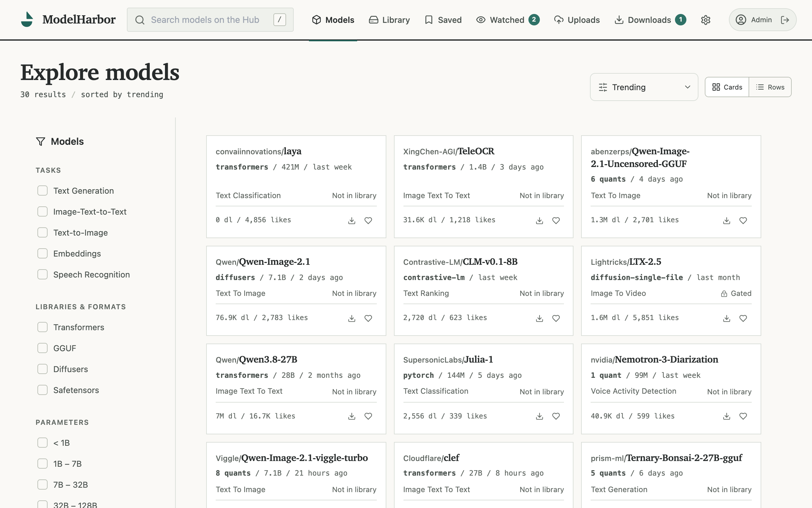Open the Trending sort dropdown
This screenshot has width=812, height=508.
point(644,87)
